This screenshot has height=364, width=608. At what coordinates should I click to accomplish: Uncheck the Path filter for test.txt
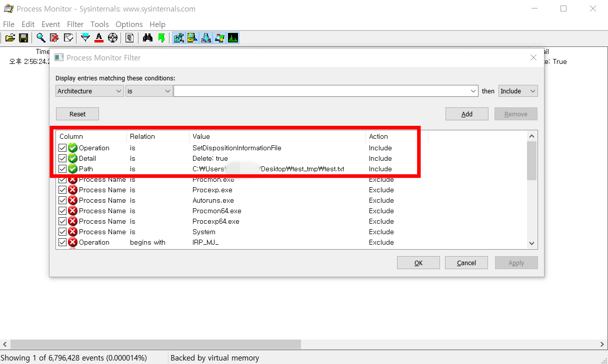click(x=62, y=169)
